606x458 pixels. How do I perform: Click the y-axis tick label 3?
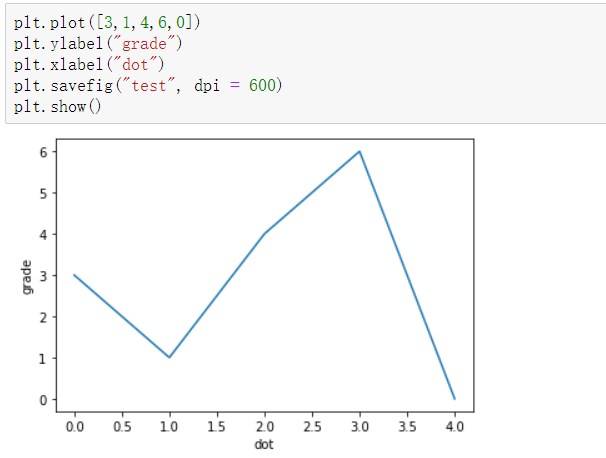(x=43, y=276)
